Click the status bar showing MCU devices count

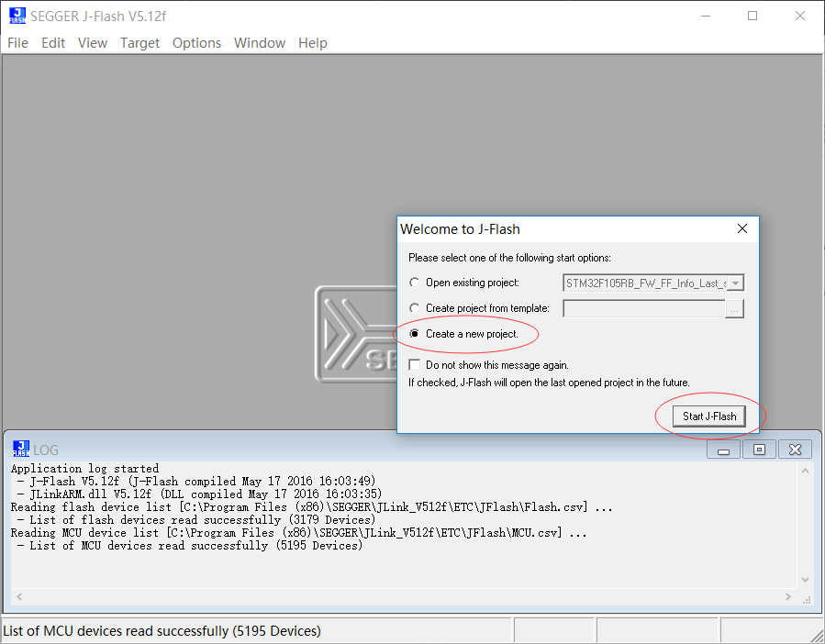(x=184, y=630)
